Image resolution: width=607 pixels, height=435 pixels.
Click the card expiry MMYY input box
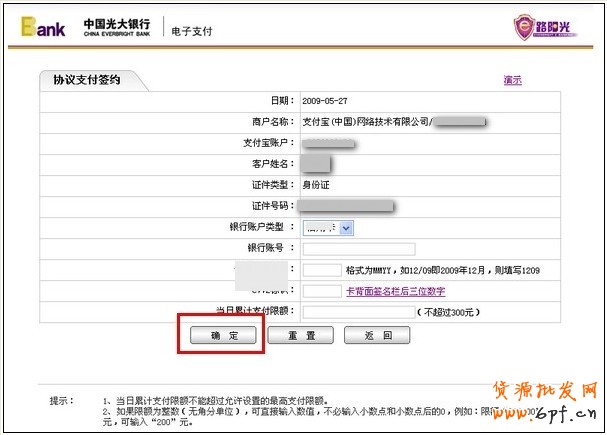[321, 270]
